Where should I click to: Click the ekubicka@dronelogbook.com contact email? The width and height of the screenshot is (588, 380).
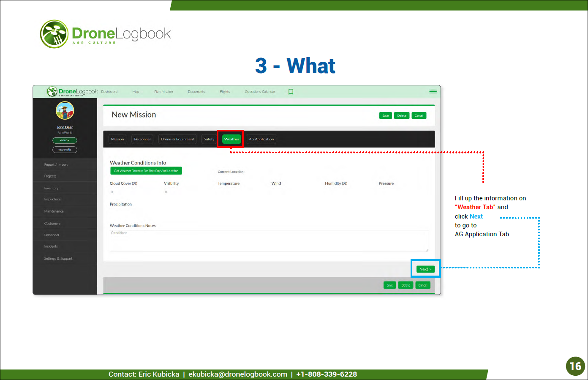pos(238,374)
